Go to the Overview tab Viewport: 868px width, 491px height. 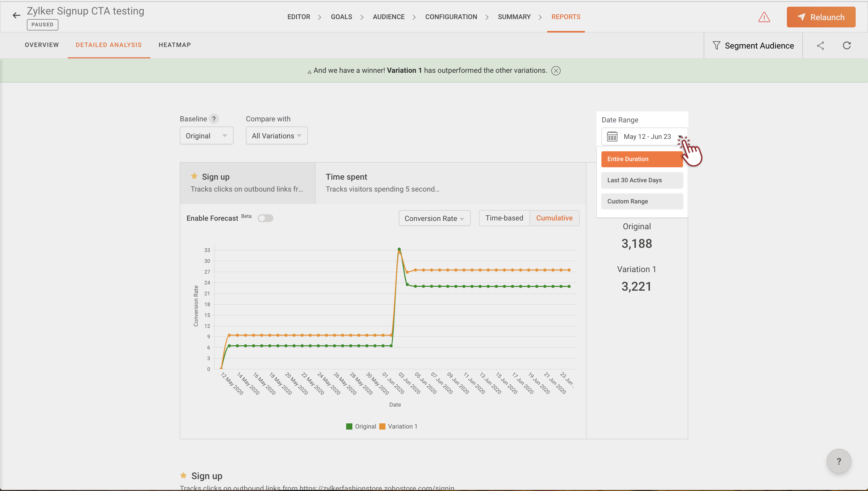coord(42,45)
